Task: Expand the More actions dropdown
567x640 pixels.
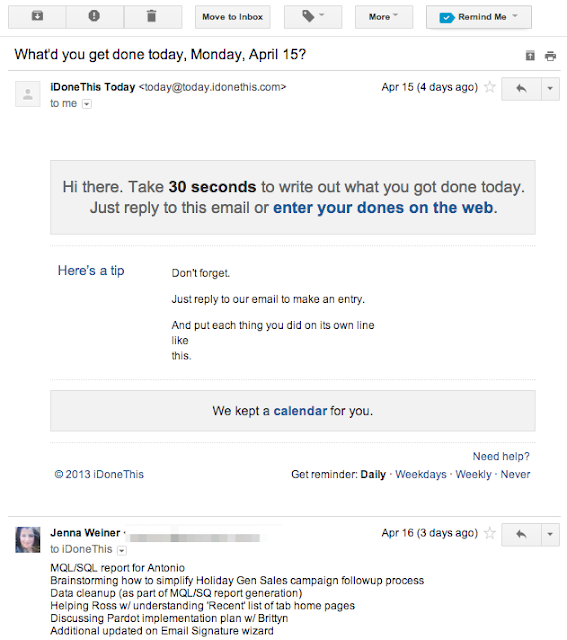Action: (384, 17)
